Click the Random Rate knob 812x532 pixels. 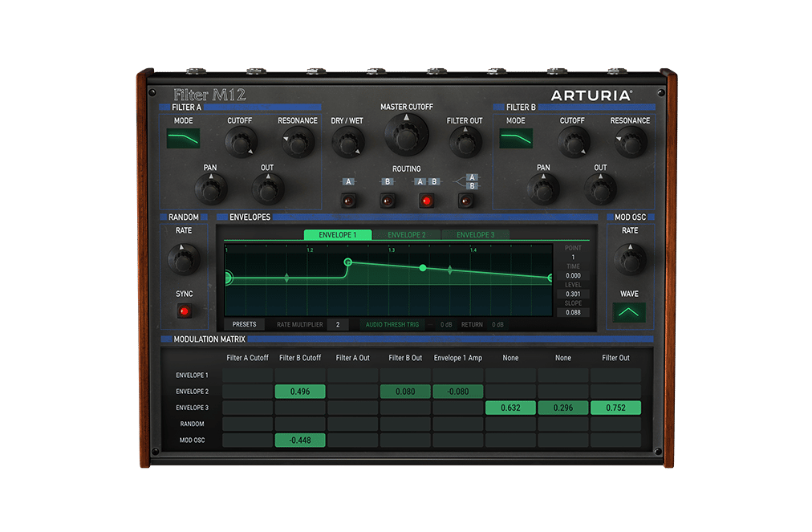[x=184, y=259]
